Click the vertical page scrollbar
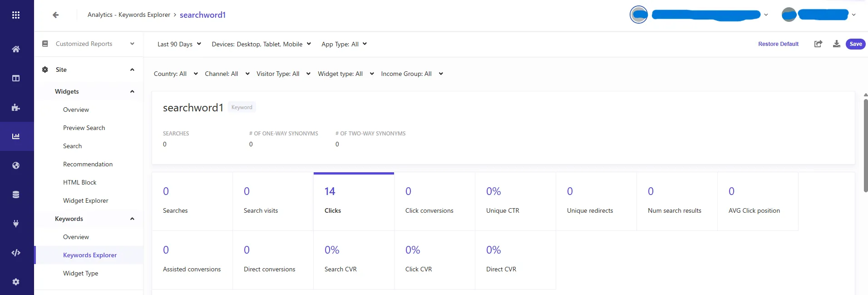 tap(865, 145)
